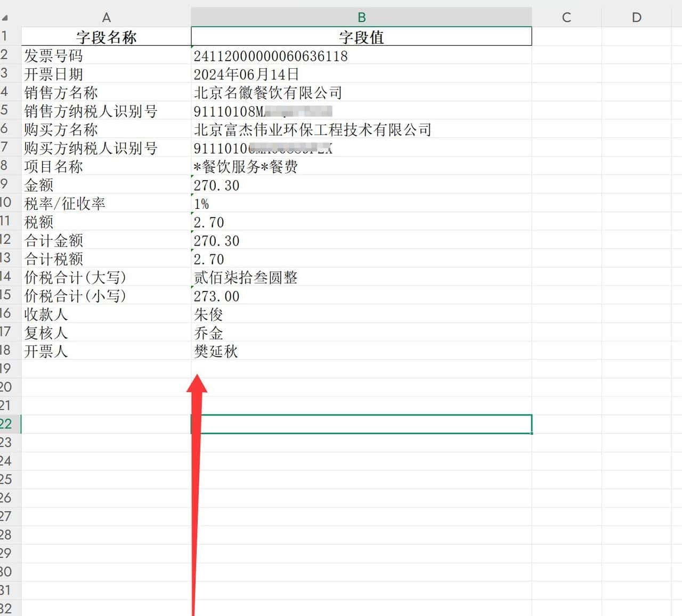The width and height of the screenshot is (682, 616).
Task: Click cell labeled 发票号码
Action: pyautogui.click(x=106, y=55)
